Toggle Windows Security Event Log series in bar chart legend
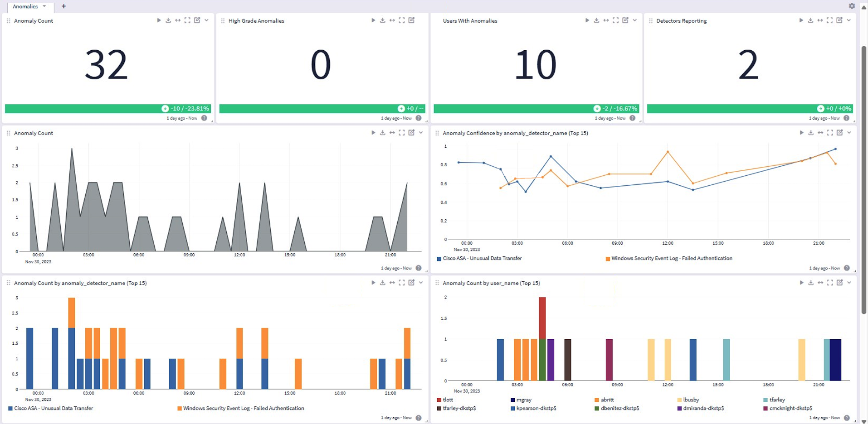Image resolution: width=868 pixels, height=424 pixels. pos(243,409)
